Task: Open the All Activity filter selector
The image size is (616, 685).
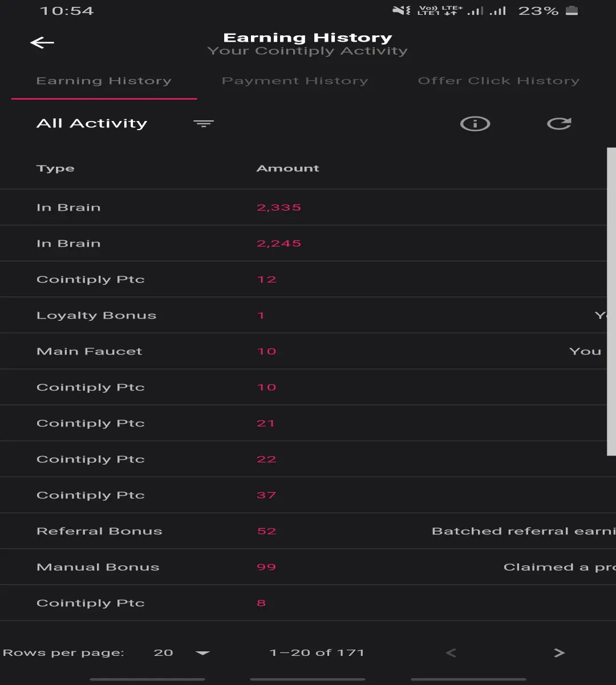Action: tap(92, 123)
